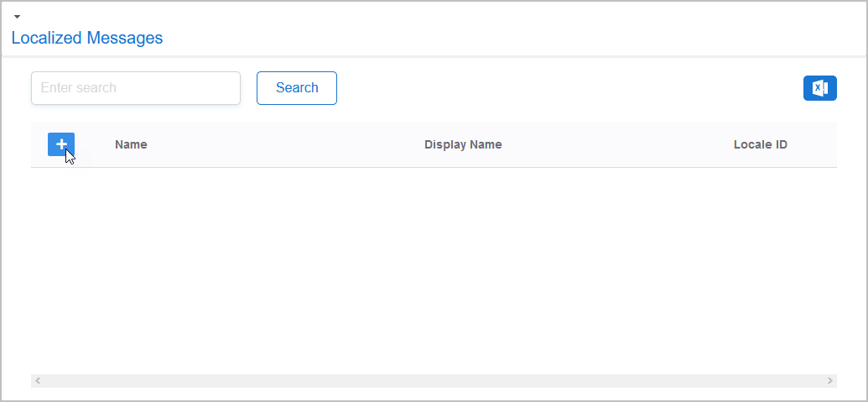Add a new row with the plus icon
This screenshot has width=868, height=402.
pyautogui.click(x=61, y=144)
